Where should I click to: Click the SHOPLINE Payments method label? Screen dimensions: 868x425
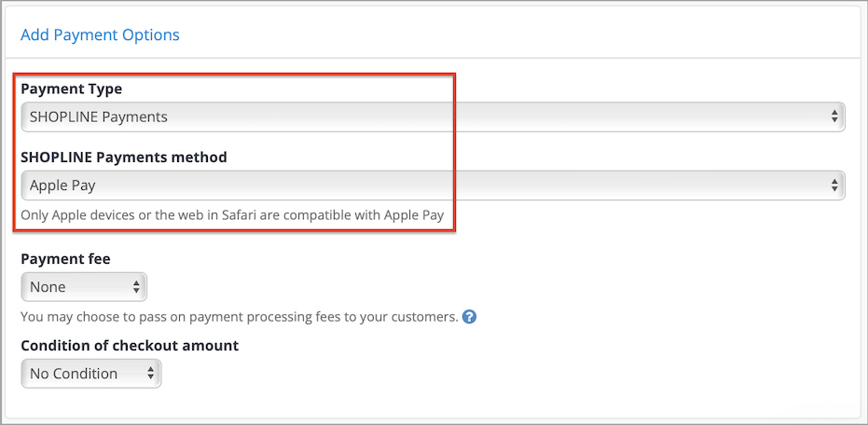click(x=124, y=158)
